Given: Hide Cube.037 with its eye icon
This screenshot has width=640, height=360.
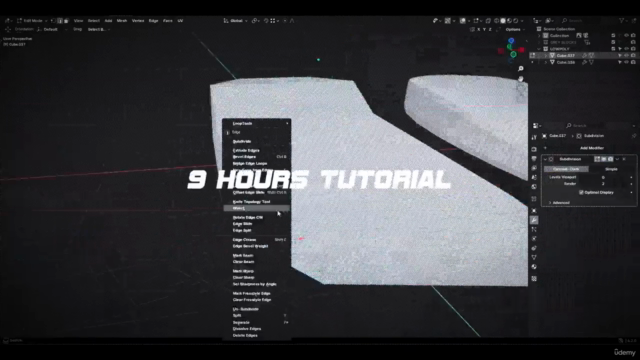Looking at the screenshot, I should tap(626, 56).
